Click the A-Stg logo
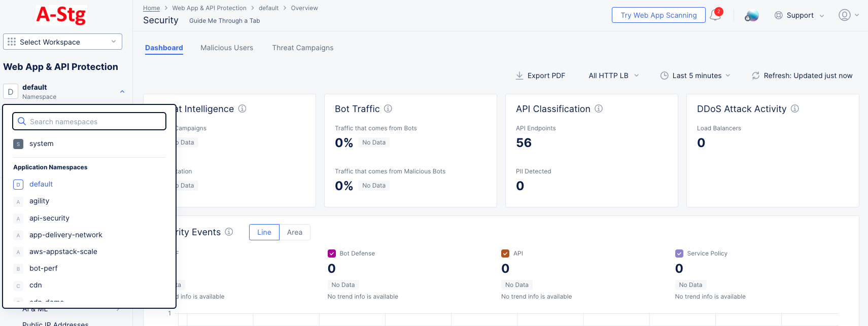This screenshot has width=868, height=326. pyautogui.click(x=61, y=15)
